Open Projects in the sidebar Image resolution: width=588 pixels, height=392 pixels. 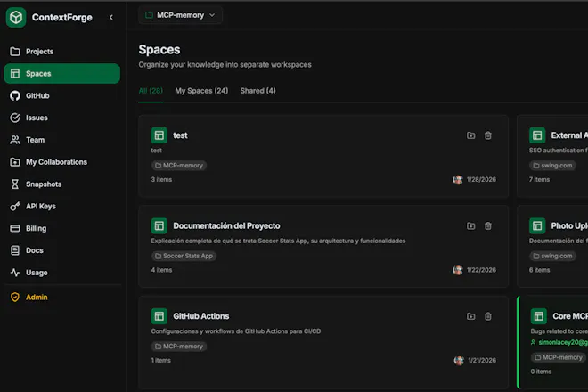pos(62,52)
